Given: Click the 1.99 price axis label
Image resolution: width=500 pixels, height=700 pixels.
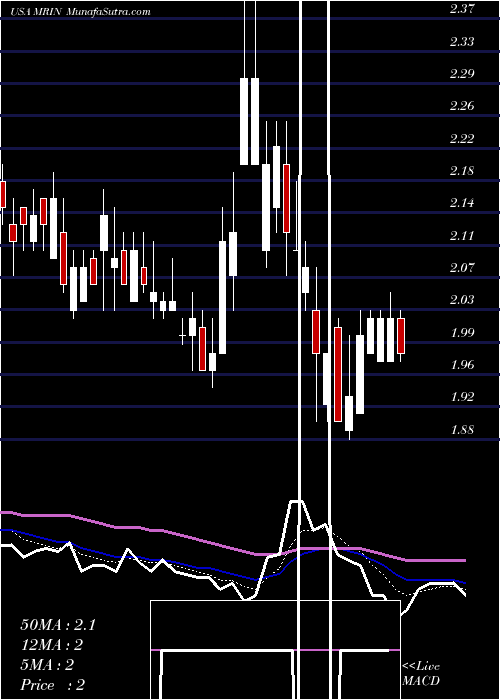Looking at the screenshot, I should click(462, 332).
